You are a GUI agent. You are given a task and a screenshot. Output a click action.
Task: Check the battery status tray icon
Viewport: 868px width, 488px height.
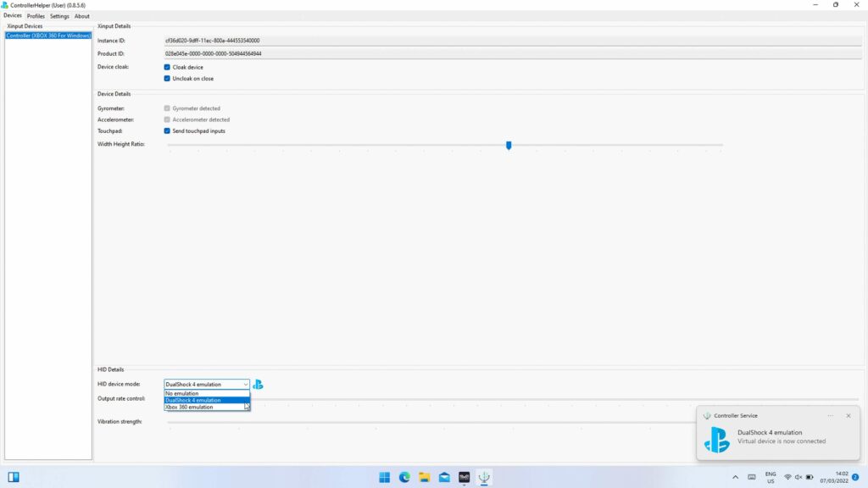[x=810, y=477]
